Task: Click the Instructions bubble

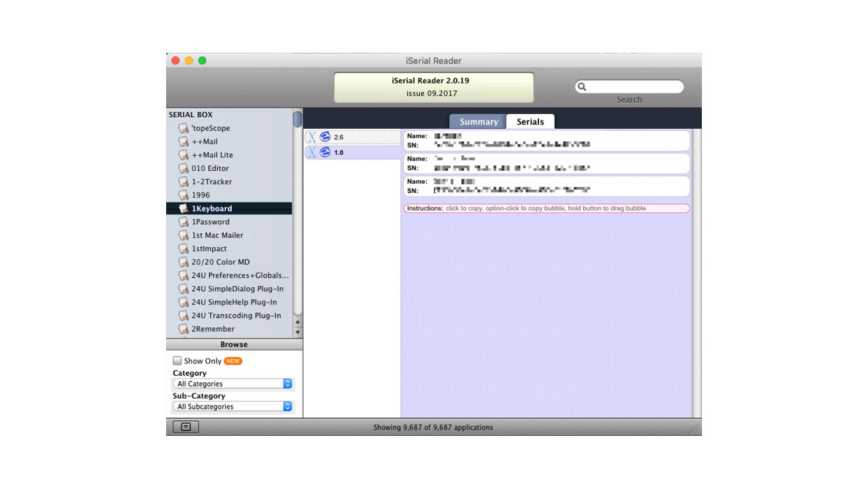Action: (x=547, y=209)
